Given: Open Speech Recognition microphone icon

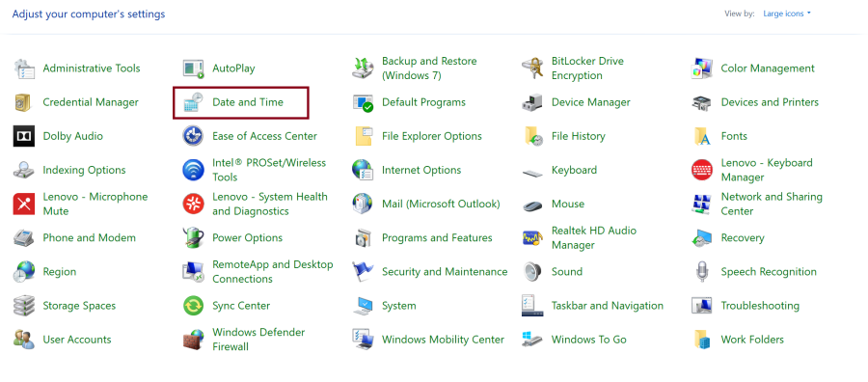Looking at the screenshot, I should [x=702, y=272].
